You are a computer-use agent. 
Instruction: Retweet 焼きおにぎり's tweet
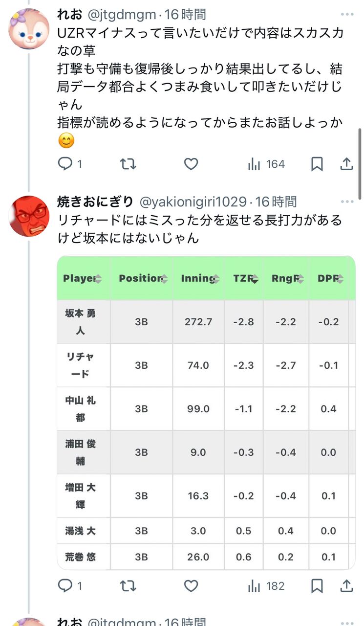[128, 586]
